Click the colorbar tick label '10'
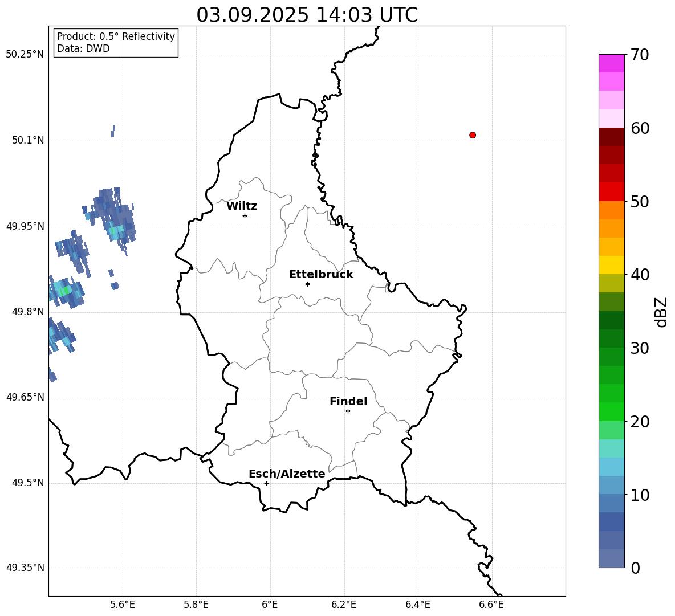675x616 pixels. click(640, 495)
